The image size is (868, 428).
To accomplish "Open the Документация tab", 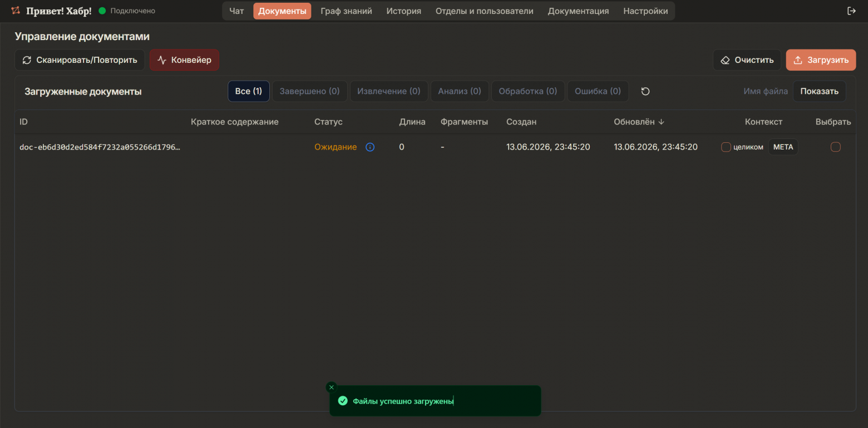I will click(578, 11).
